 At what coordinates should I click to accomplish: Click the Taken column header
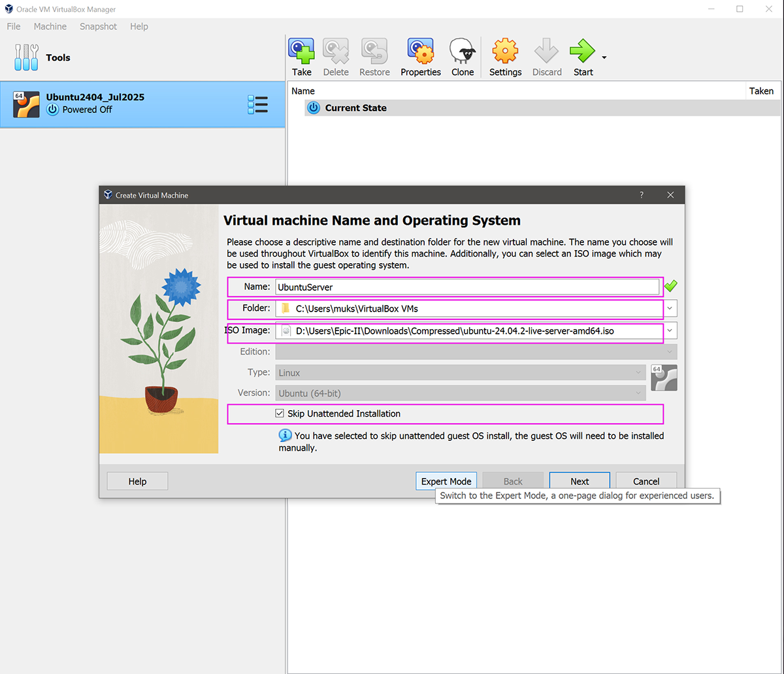tap(762, 91)
